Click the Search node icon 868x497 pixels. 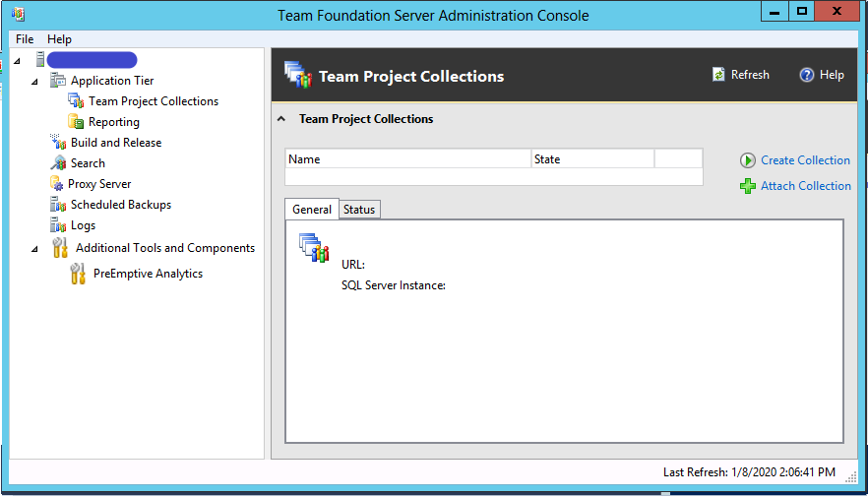click(57, 162)
